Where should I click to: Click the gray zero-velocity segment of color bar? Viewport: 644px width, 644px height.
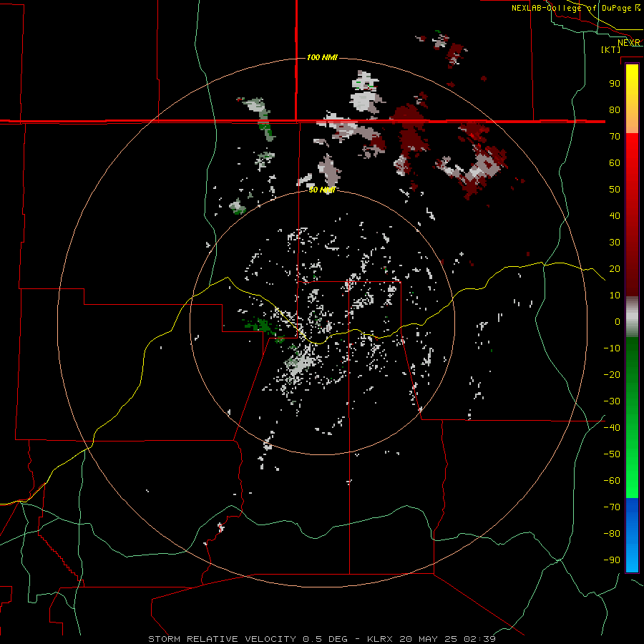632,317
